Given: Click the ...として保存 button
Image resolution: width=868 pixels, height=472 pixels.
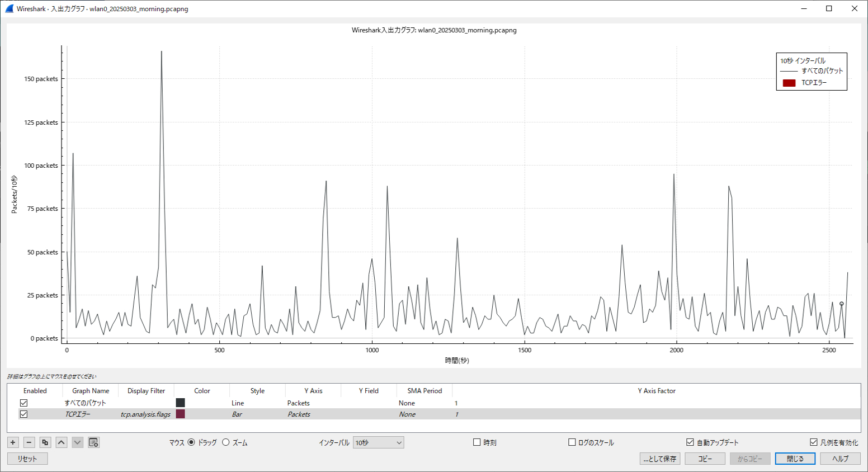Looking at the screenshot, I should click(660, 459).
